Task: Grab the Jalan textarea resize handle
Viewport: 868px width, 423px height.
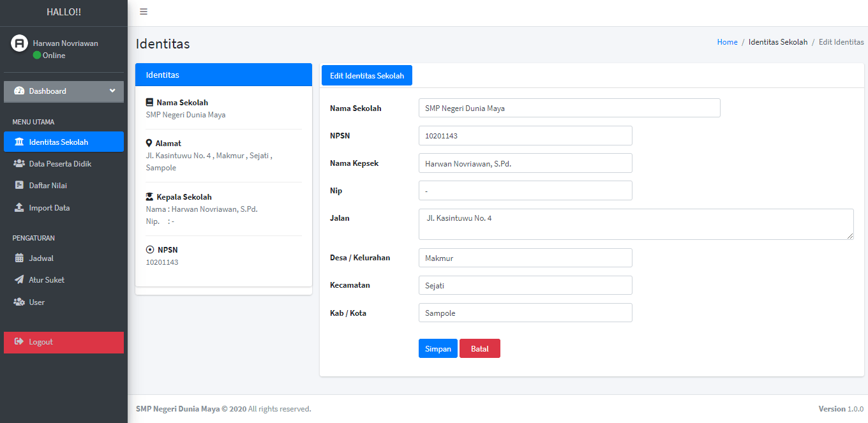Action: pos(850,236)
